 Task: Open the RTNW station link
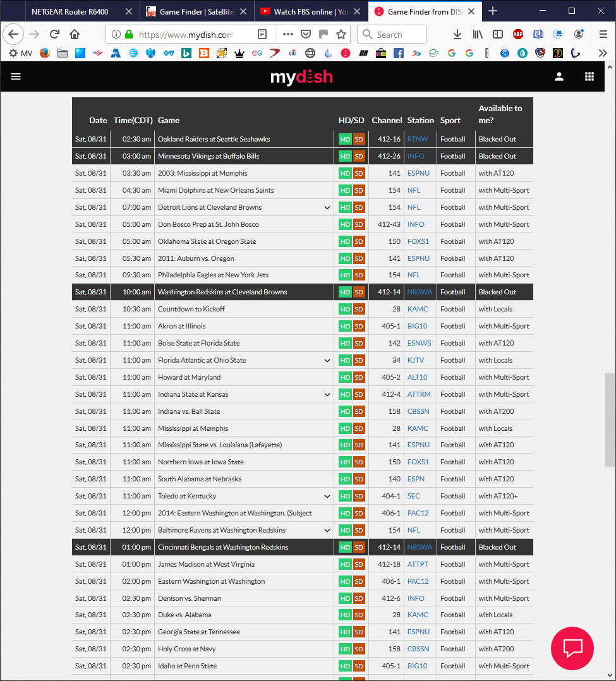pos(418,139)
